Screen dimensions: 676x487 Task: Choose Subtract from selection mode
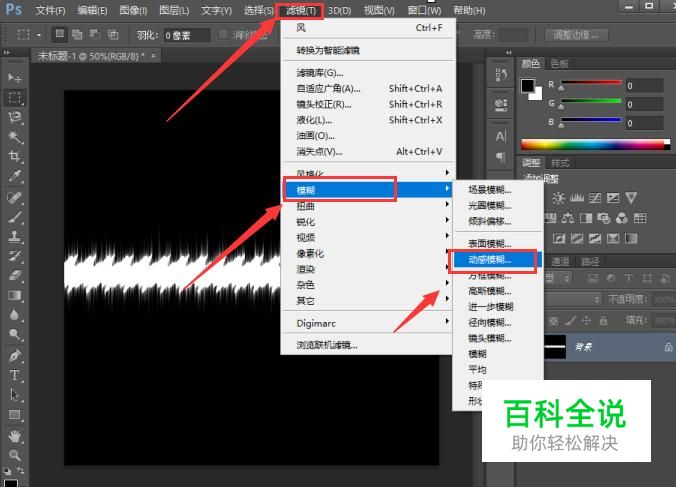tap(95, 34)
